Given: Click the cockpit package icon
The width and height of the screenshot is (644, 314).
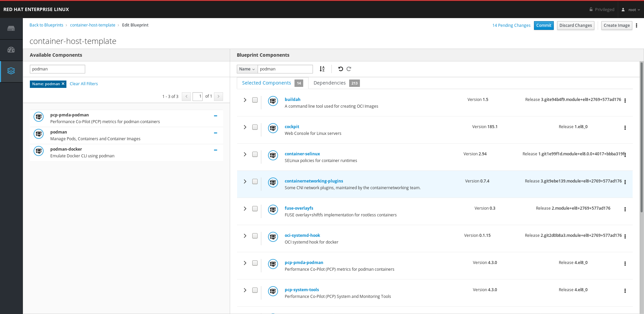Looking at the screenshot, I should (x=273, y=128).
